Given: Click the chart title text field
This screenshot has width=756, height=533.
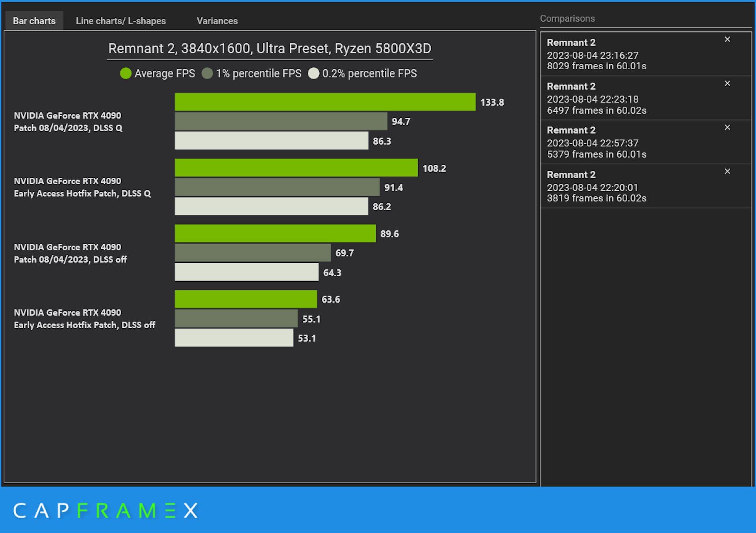Looking at the screenshot, I should coord(270,49).
